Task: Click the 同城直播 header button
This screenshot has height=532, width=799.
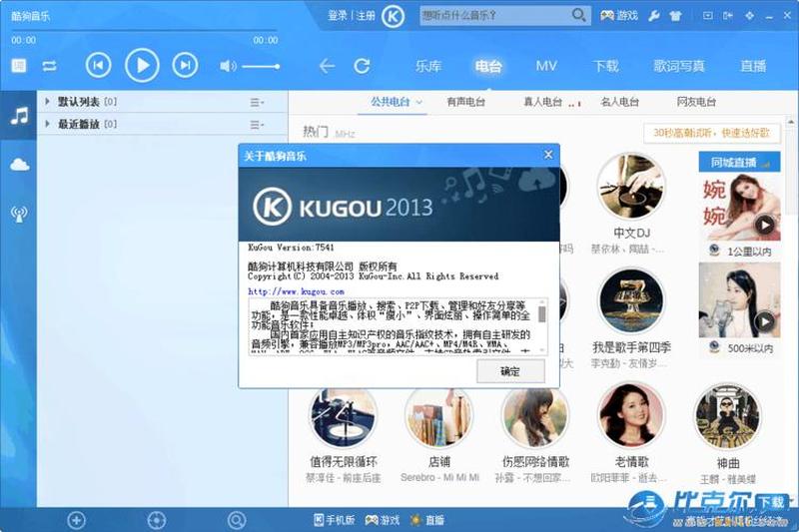Action: [739, 163]
